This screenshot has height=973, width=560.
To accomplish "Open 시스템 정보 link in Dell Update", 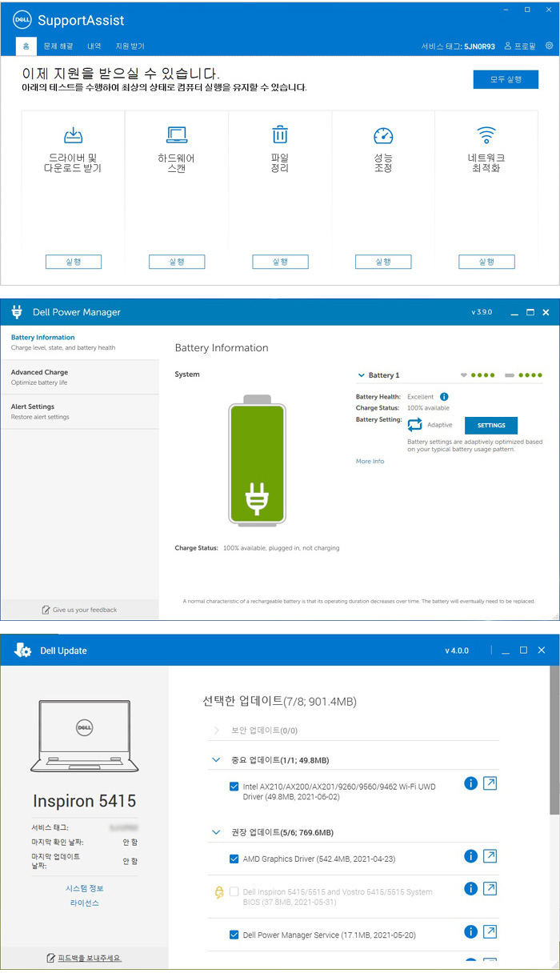I will coord(85,888).
